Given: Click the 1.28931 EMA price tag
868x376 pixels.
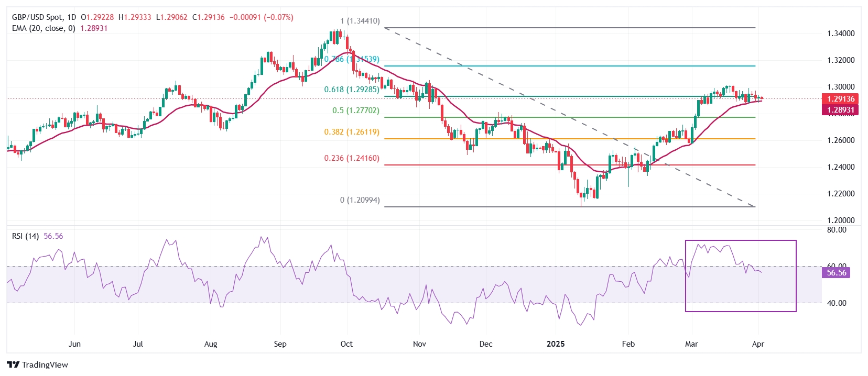Looking at the screenshot, I should coord(840,110).
